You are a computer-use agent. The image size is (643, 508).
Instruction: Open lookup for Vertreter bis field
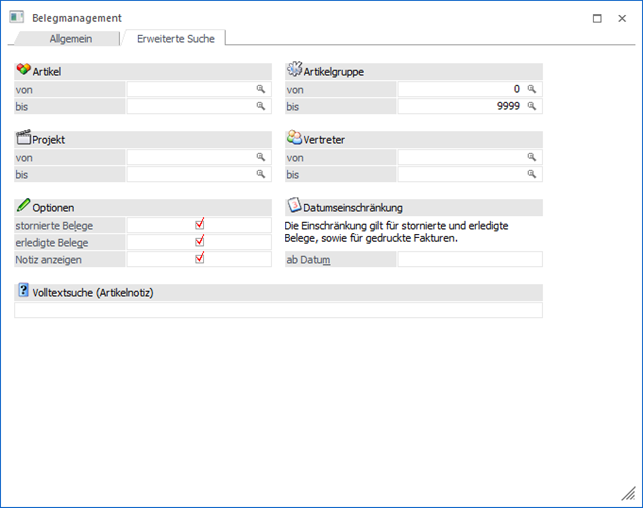coord(532,174)
